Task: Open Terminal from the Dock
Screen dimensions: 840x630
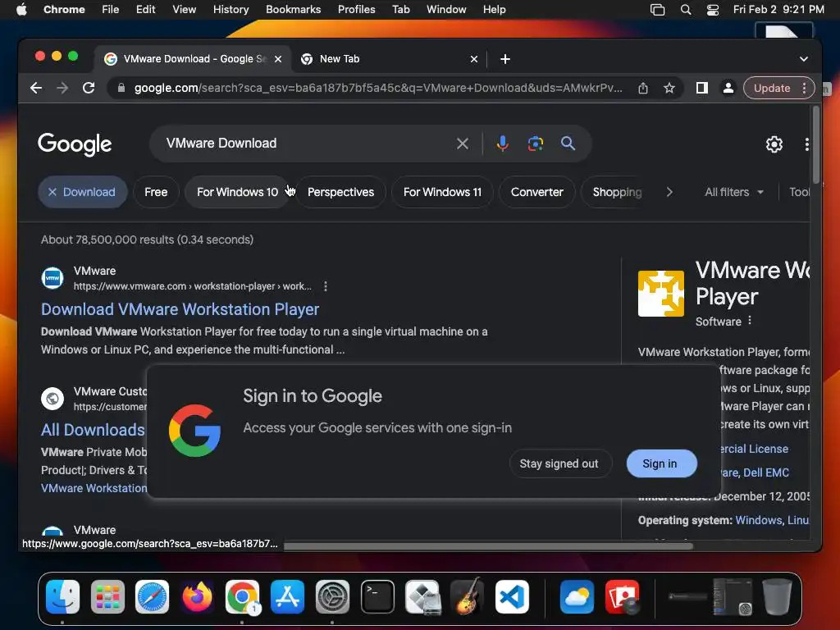Action: click(377, 596)
